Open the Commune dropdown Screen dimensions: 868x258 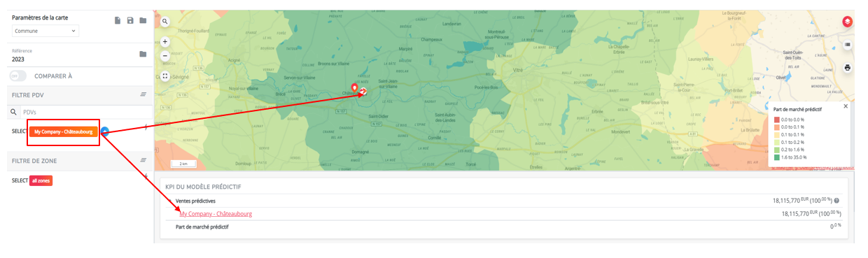pyautogui.click(x=45, y=31)
